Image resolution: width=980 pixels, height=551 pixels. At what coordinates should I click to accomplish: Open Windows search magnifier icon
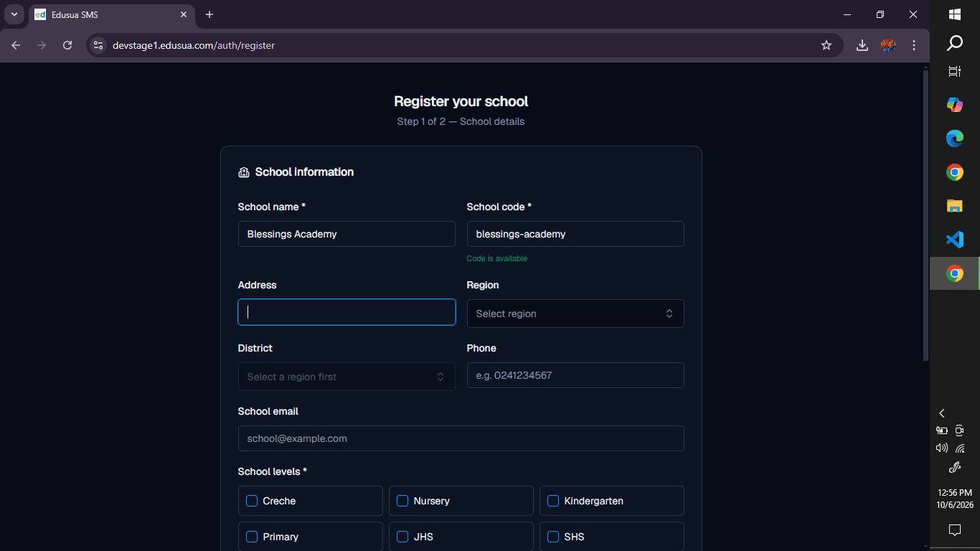point(955,43)
